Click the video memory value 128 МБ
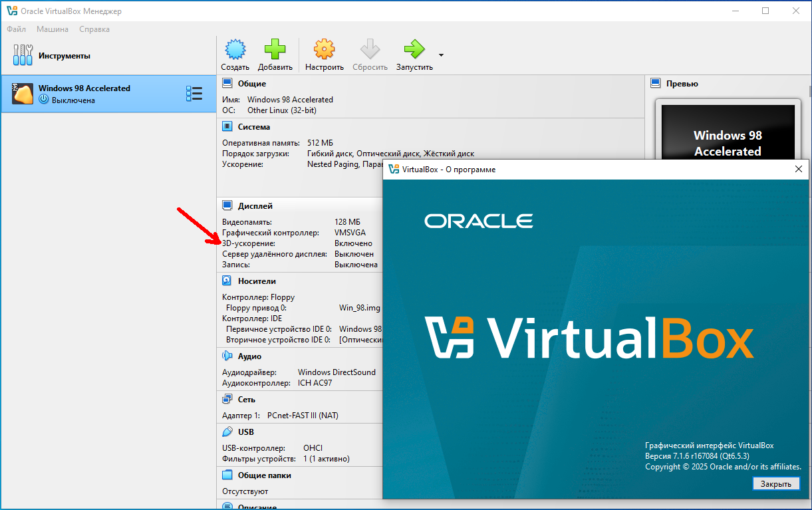The image size is (812, 510). click(x=347, y=222)
